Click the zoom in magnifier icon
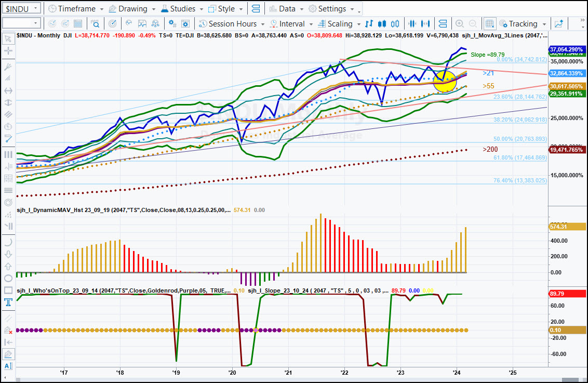Image resolution: width=588 pixels, height=383 pixels. (459, 23)
